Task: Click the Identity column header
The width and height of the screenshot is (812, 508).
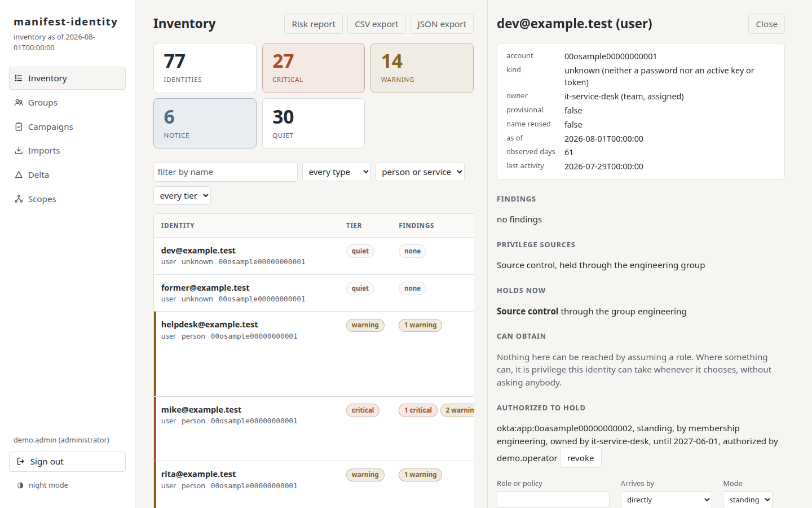Action: tap(178, 226)
